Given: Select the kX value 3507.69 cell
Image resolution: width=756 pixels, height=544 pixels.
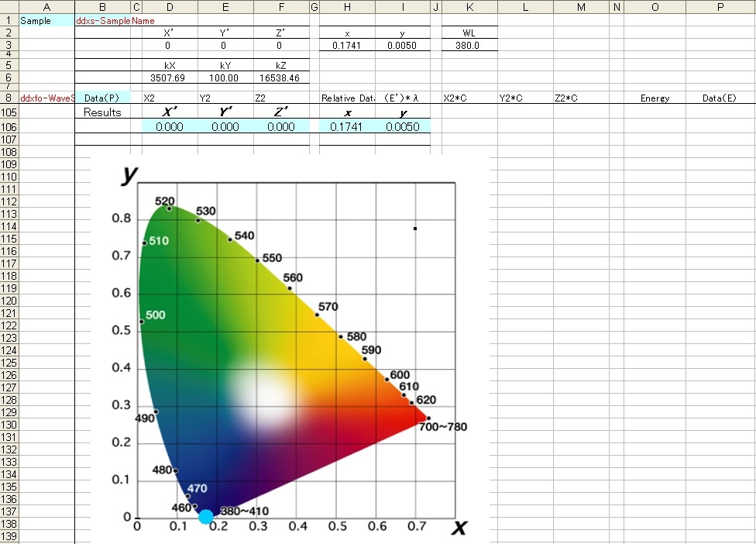Looking at the screenshot, I should (x=169, y=77).
